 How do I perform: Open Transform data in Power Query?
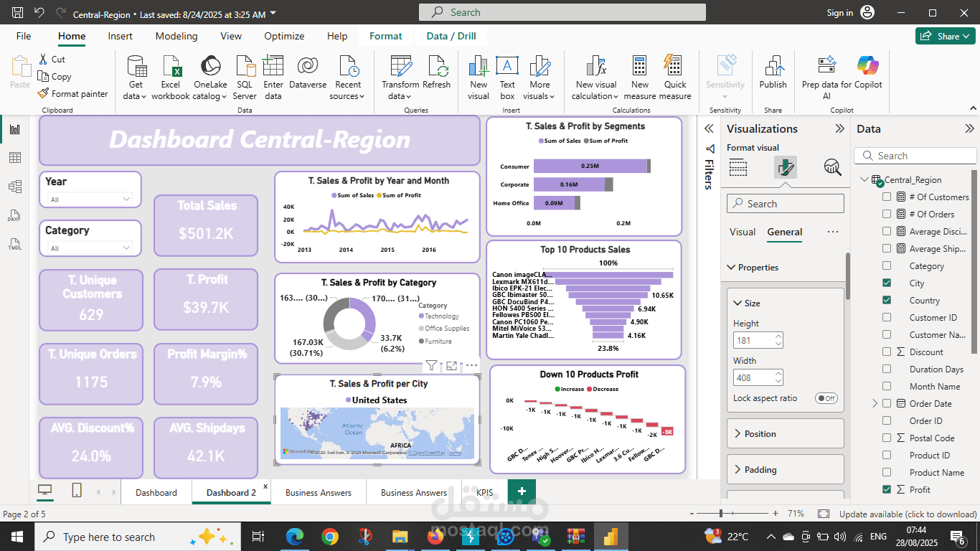[400, 78]
